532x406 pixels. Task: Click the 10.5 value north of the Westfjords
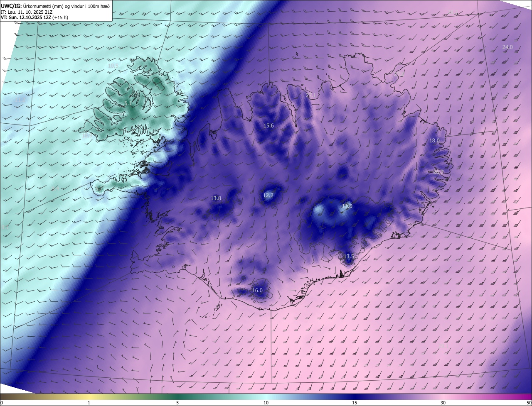113,66
